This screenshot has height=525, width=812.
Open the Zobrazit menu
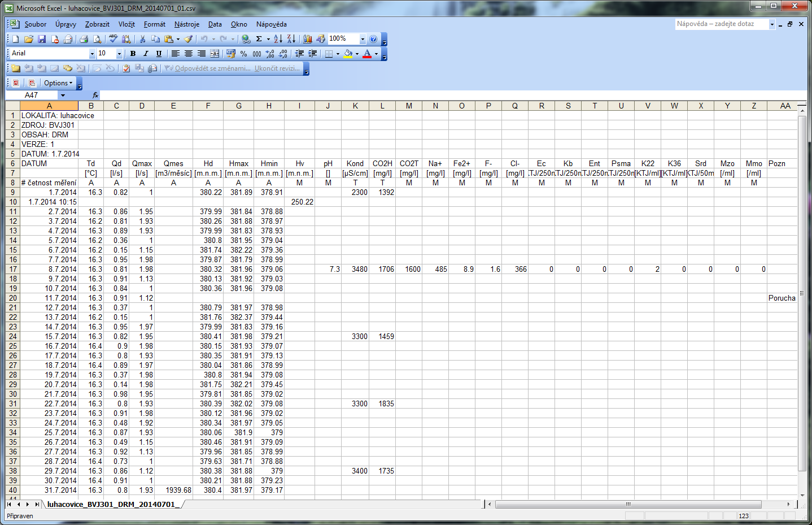(97, 24)
